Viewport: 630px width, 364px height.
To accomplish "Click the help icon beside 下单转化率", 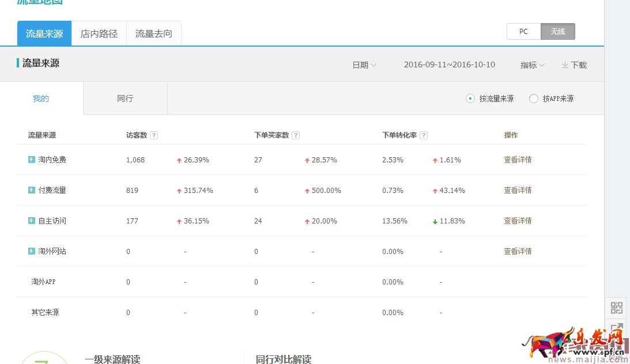I will click(x=424, y=135).
